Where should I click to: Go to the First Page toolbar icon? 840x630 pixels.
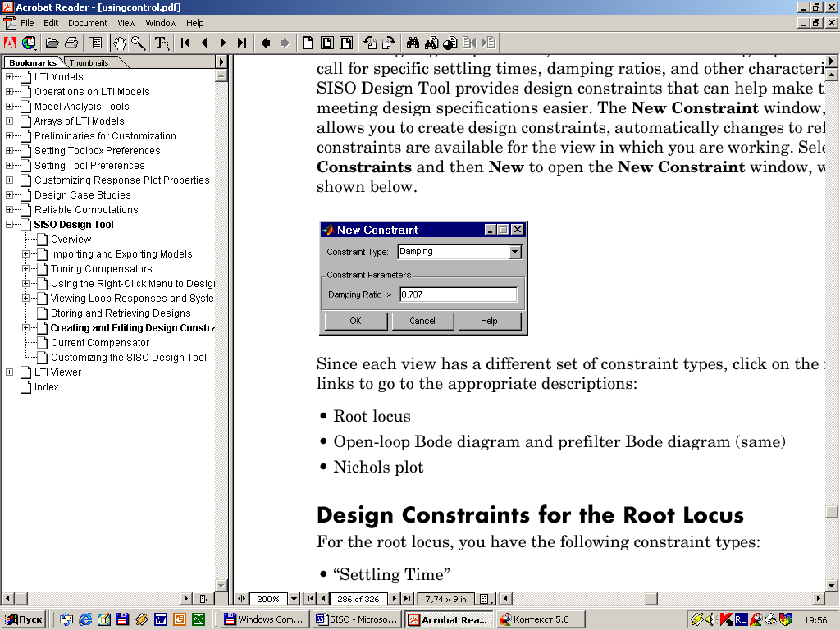pos(185,43)
